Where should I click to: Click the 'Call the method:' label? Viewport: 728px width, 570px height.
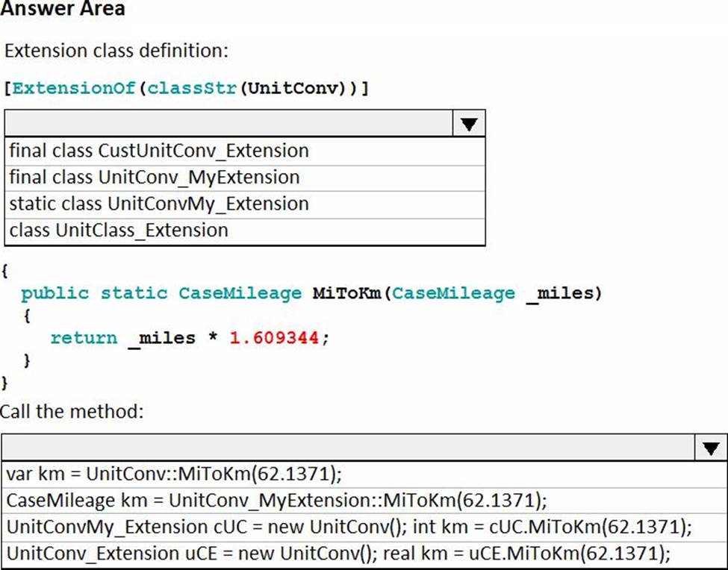coord(72,411)
